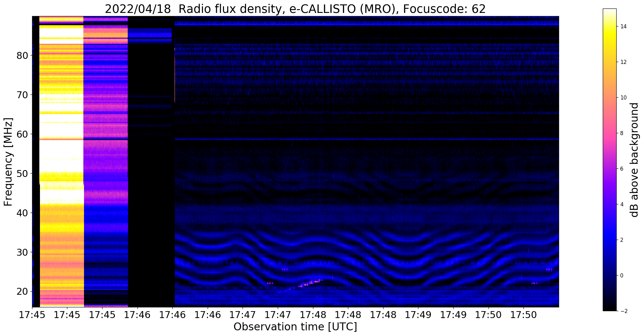The height and width of the screenshot is (336, 644).
Task: Click the 20 tick on the frequency axis
Action: [23, 292]
